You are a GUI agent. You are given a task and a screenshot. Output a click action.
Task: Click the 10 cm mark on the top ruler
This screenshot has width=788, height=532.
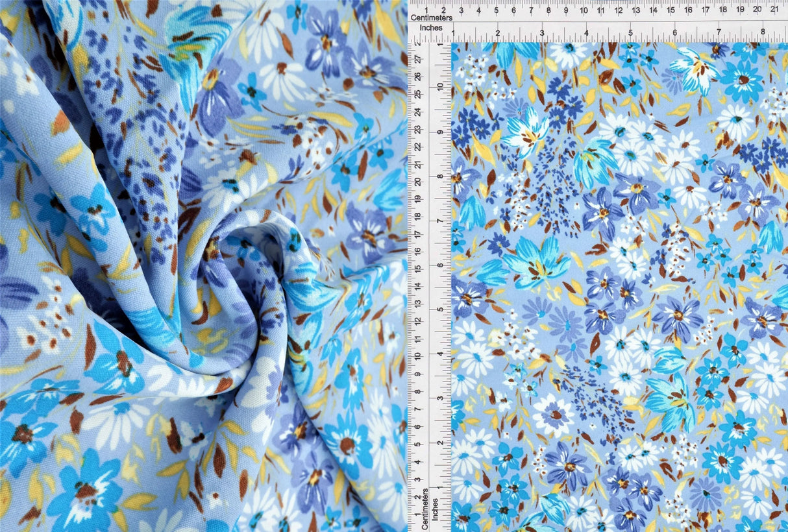click(x=583, y=9)
